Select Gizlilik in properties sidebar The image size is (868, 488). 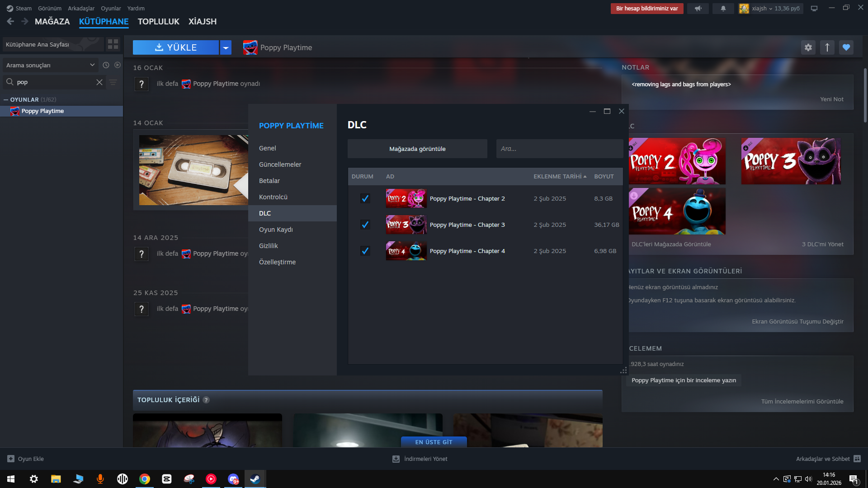pos(292,246)
